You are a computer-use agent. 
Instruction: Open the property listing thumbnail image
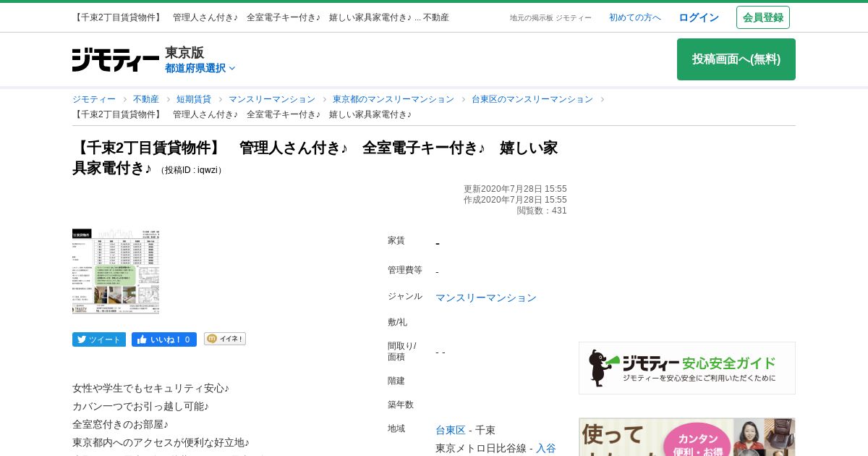coord(116,271)
